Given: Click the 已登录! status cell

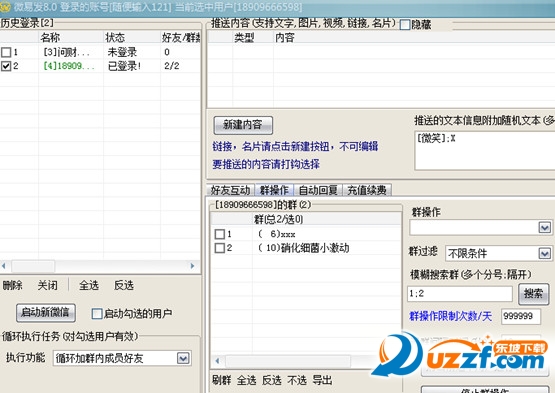Looking at the screenshot, I should coord(124,66).
